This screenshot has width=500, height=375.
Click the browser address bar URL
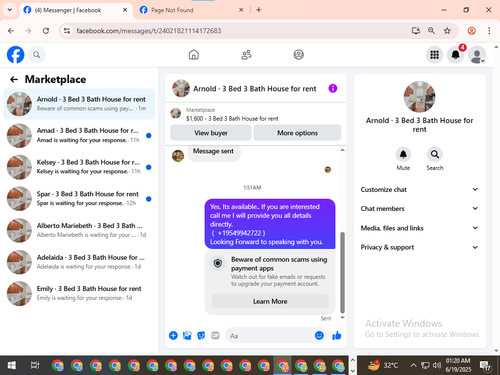coord(149,31)
